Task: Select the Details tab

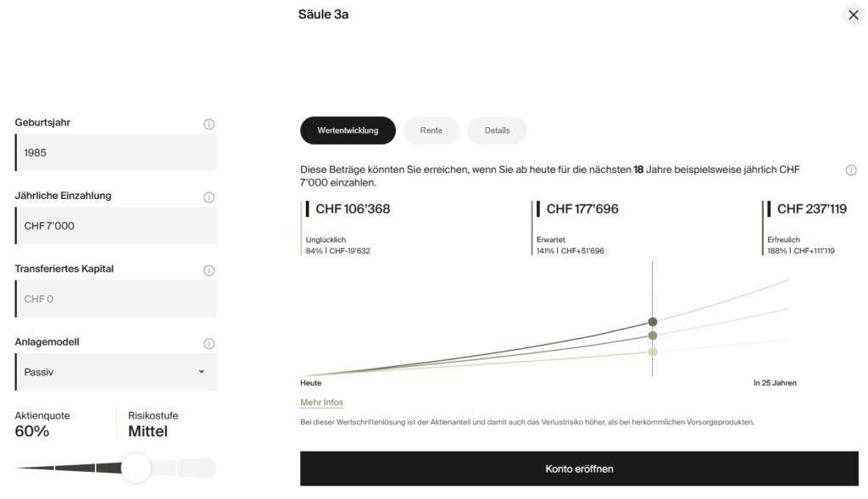Action: (497, 130)
